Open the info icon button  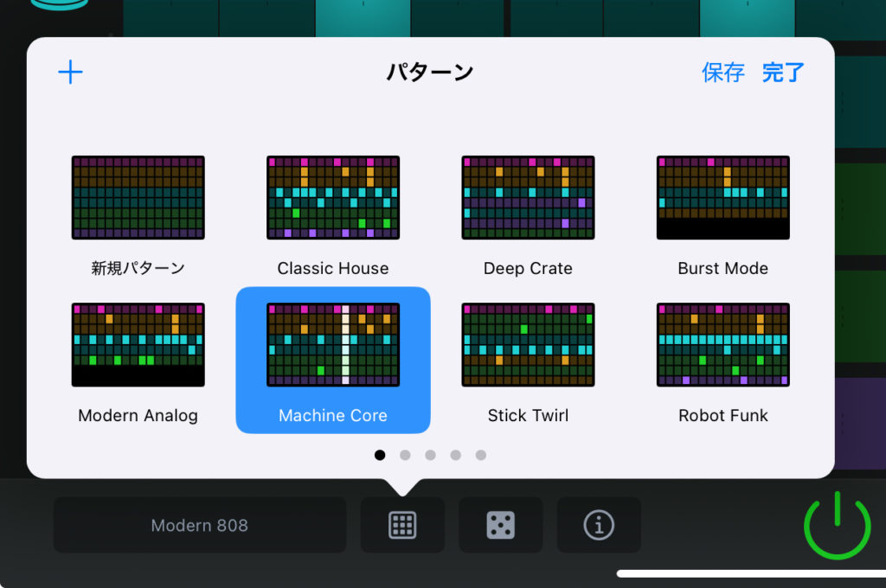pos(599,525)
